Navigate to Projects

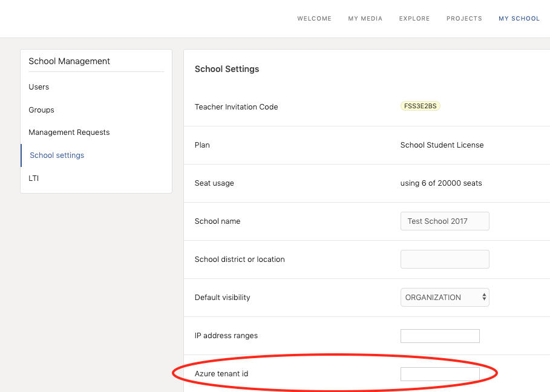464,19
